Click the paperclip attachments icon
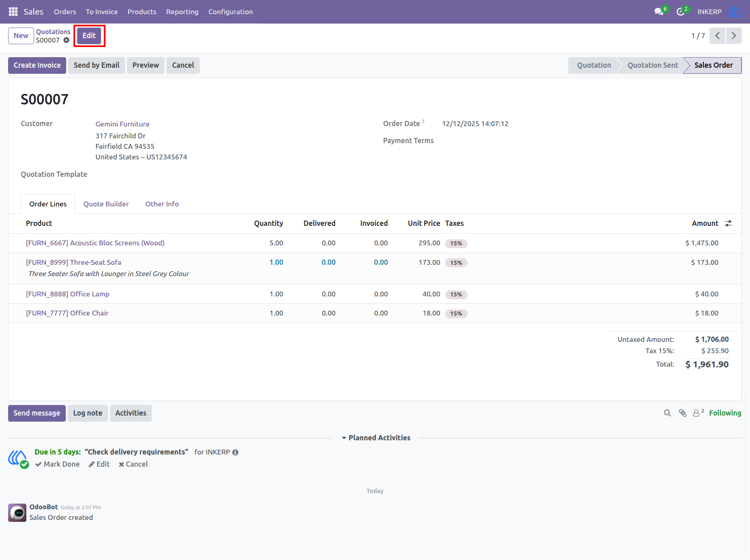This screenshot has width=750, height=560. pyautogui.click(x=683, y=413)
